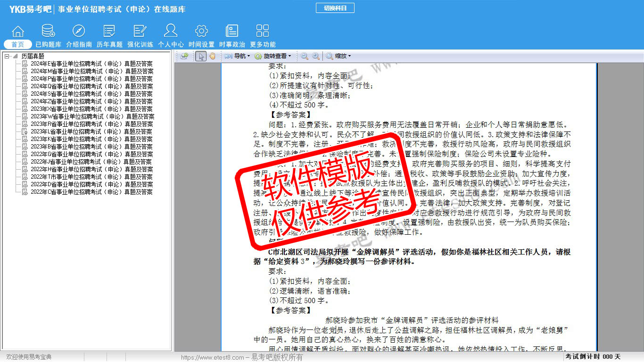Image resolution: width=644 pixels, height=362 pixels.
Task: Go to 历年真题 past exams section
Action: [109, 36]
